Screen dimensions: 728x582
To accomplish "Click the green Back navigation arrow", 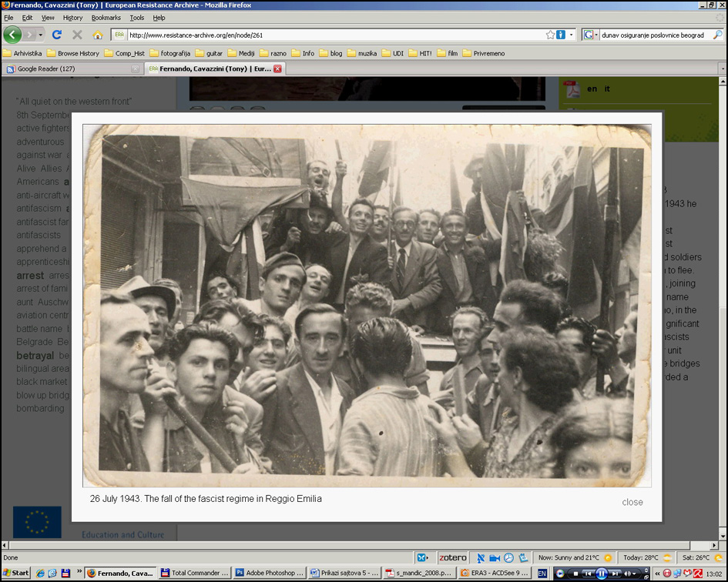I will [12, 35].
